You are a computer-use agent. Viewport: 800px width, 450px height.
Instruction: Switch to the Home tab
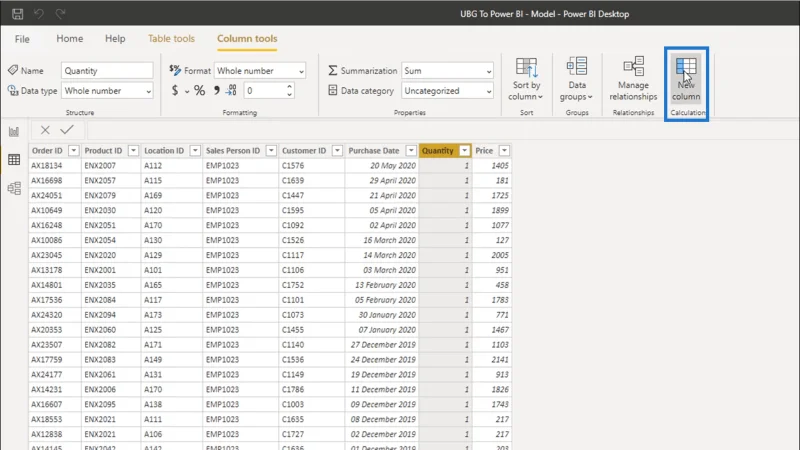point(70,39)
